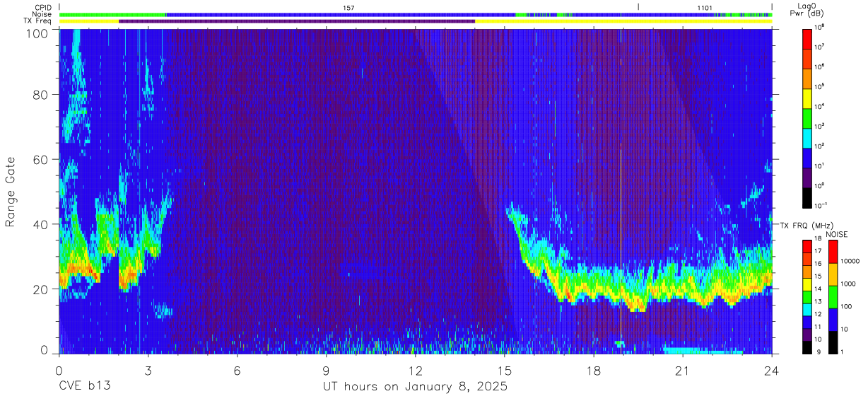868x401 pixels.
Task: Click the NOISE colorbar title
Action: (x=836, y=234)
